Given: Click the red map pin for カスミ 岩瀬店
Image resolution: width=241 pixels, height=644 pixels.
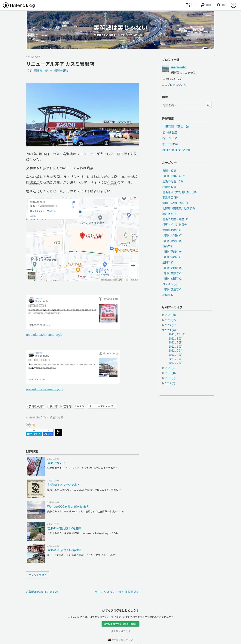Looking at the screenshot, I should 82,235.
